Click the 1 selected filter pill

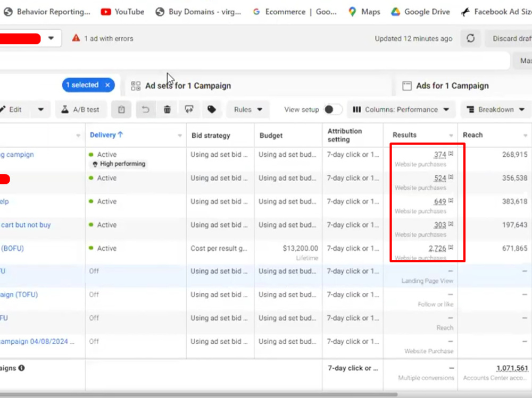coord(88,84)
